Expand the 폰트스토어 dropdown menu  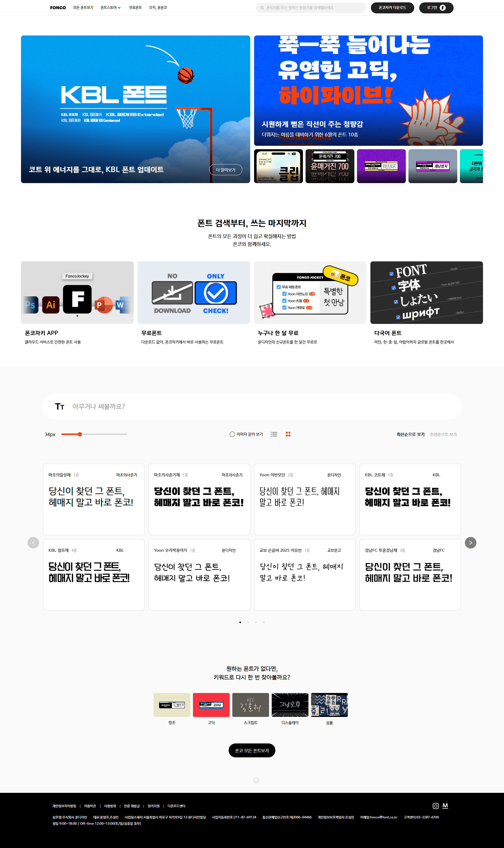point(110,7)
